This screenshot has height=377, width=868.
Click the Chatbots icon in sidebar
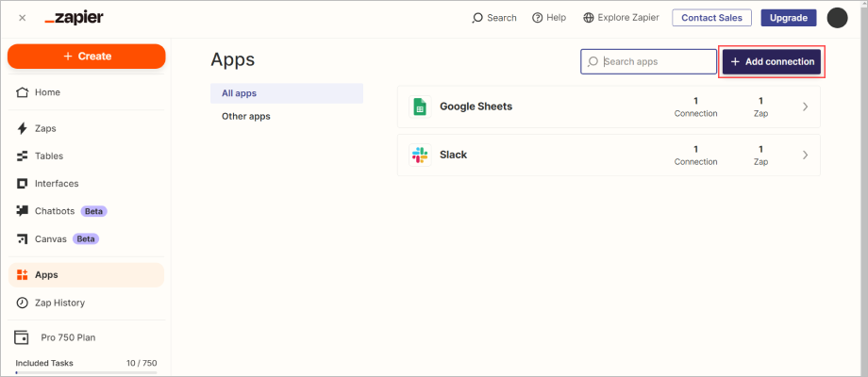pyautogui.click(x=22, y=210)
